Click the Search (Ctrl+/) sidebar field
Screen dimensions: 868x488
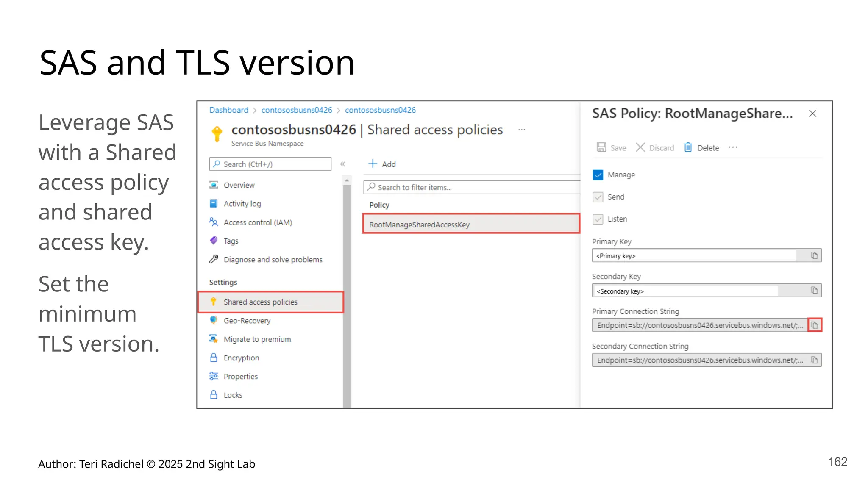pos(270,164)
